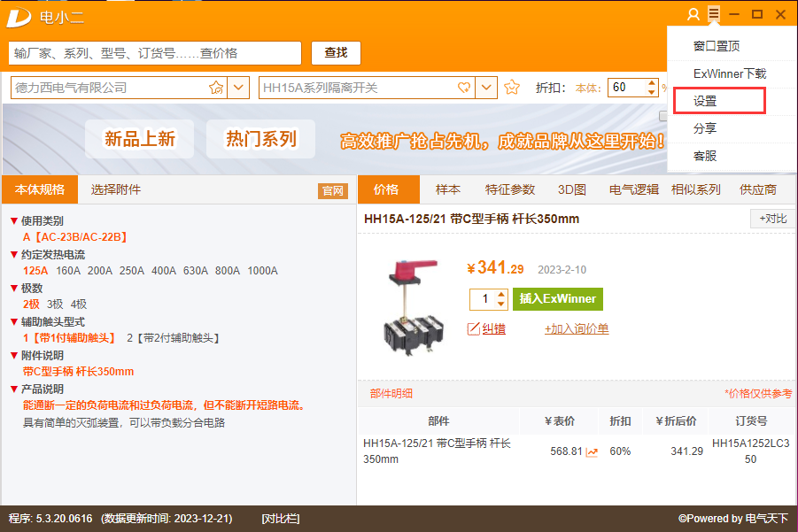The height and width of the screenshot is (532, 798).
Task: Select 2【带2付辅助触头】 option
Action: pos(173,338)
